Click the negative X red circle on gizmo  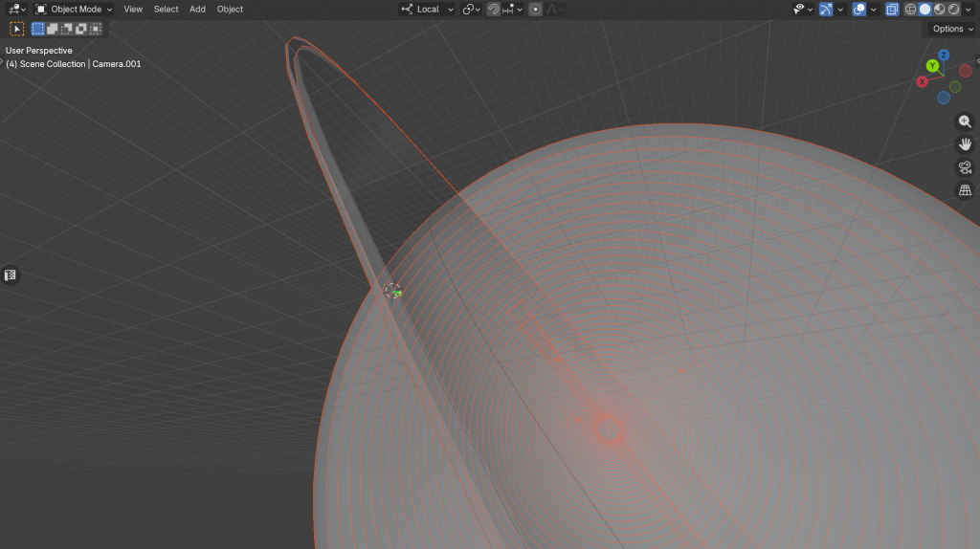965,71
